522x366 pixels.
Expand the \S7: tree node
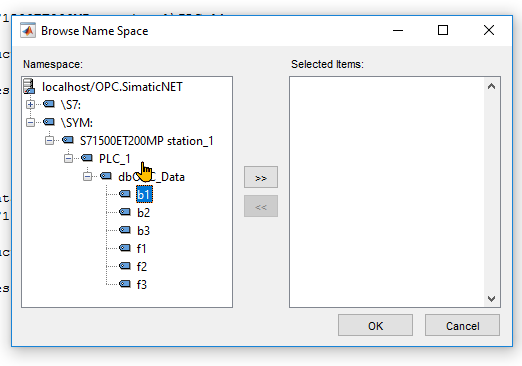click(x=30, y=104)
